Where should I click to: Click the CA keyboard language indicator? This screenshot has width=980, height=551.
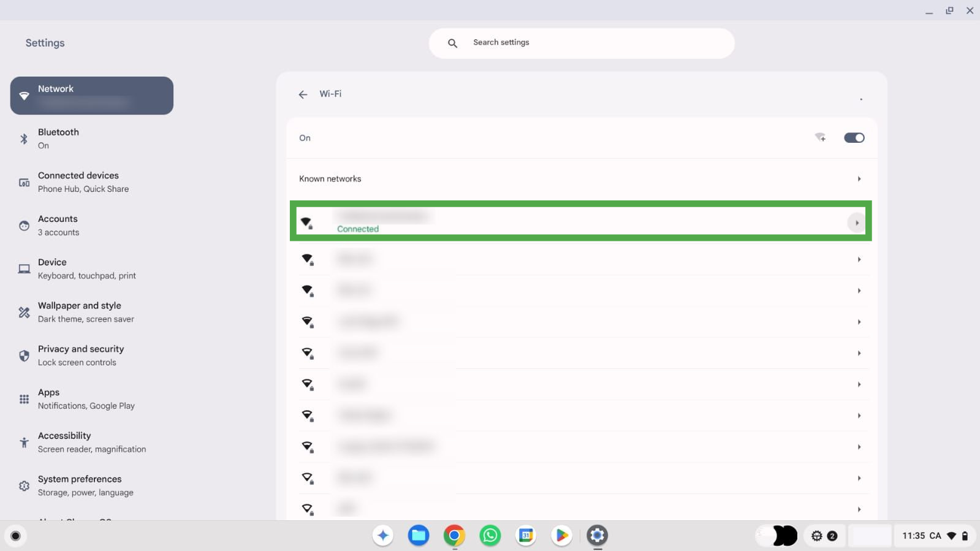pos(935,536)
